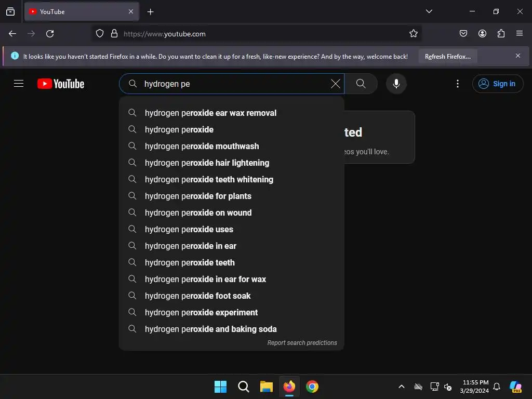
Task: Open notifications bell in system tray
Action: point(497,387)
